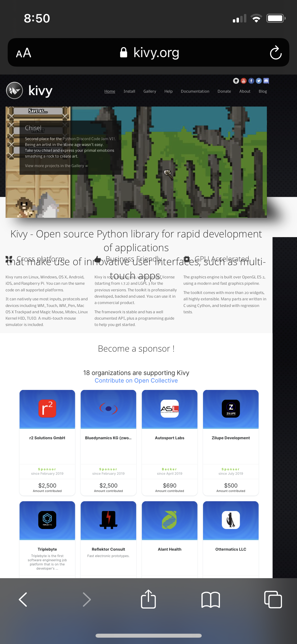Click the Triplebyte hexagon logo
The height and width of the screenshot is (644, 297).
tap(47, 520)
